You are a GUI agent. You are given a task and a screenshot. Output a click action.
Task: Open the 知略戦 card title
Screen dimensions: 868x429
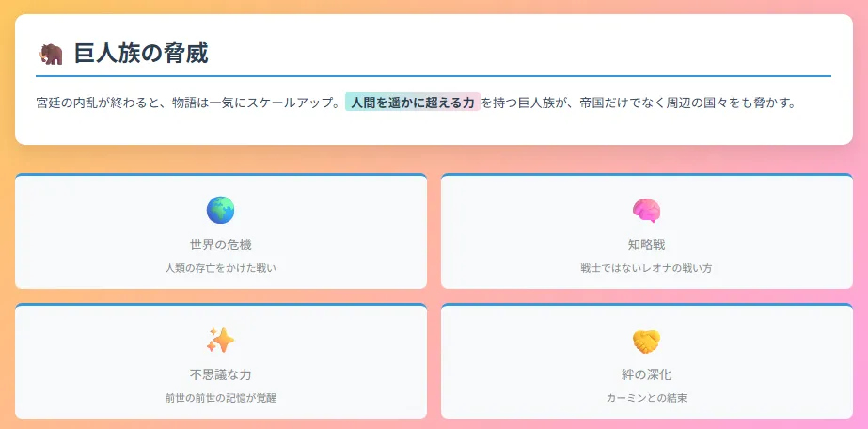(647, 245)
